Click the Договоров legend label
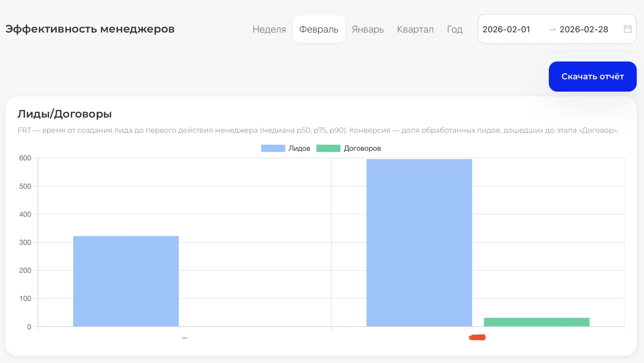Image resolution: width=644 pixels, height=363 pixels. click(362, 148)
